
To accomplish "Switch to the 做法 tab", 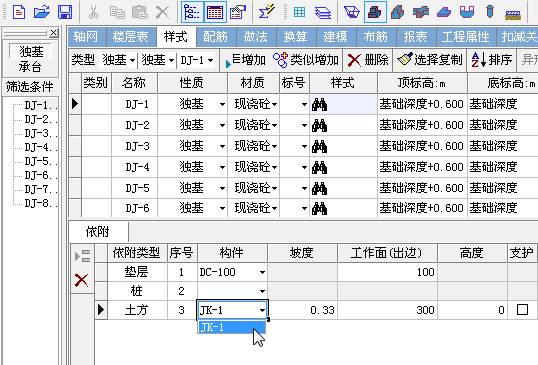I will point(256,37).
